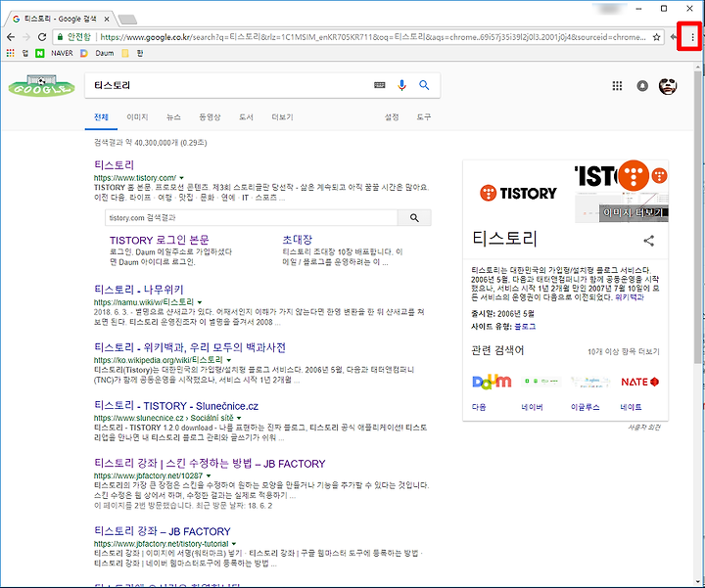
Task: Close the Google 검색 tab
Action: point(107,19)
